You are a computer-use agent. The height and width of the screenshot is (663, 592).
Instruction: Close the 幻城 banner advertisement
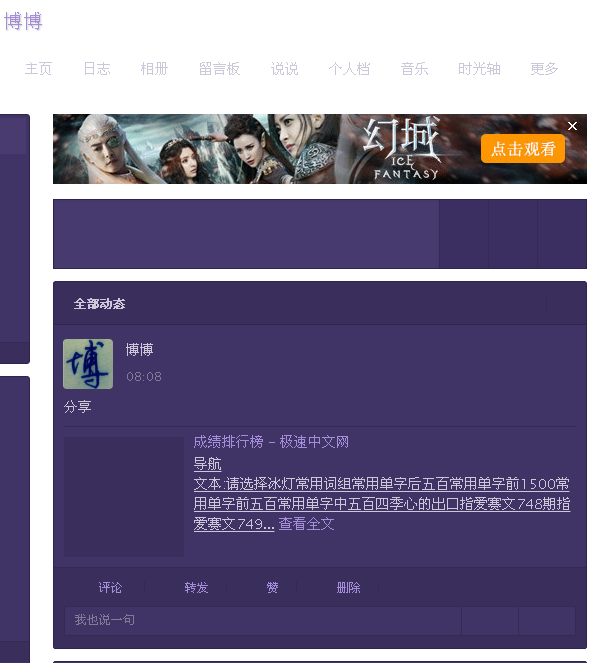573,126
